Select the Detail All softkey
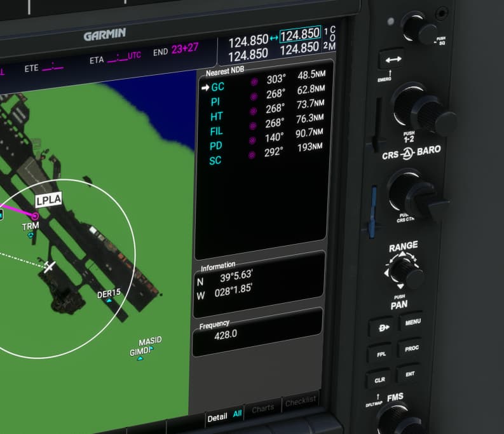Viewport: 504px width, 434px height. (224, 416)
